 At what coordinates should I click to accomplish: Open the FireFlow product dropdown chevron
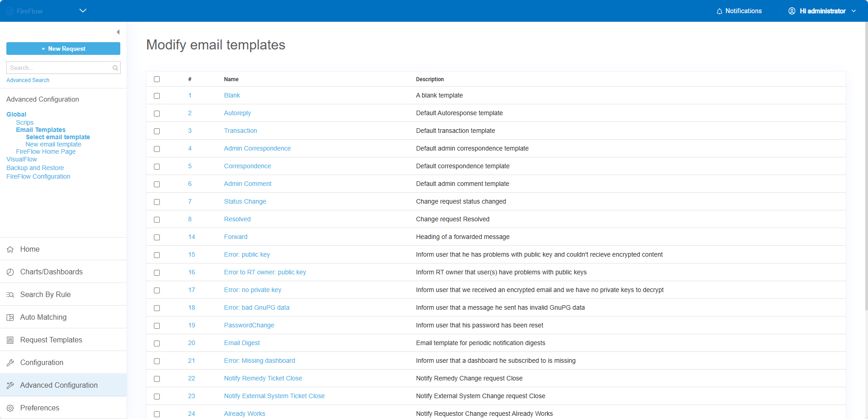tap(83, 11)
